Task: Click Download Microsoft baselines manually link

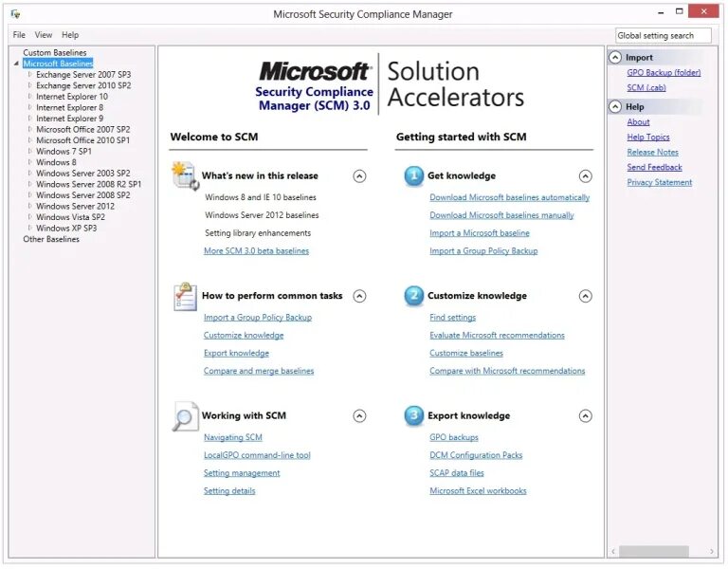Action: coord(501,215)
